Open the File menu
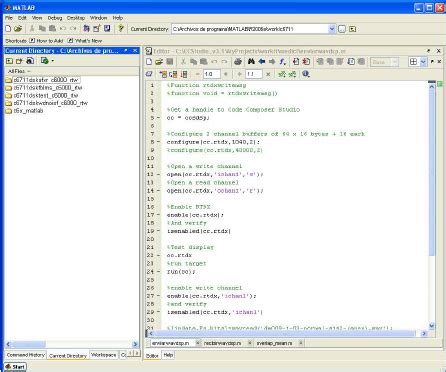This screenshot has width=446, height=372. [9, 18]
